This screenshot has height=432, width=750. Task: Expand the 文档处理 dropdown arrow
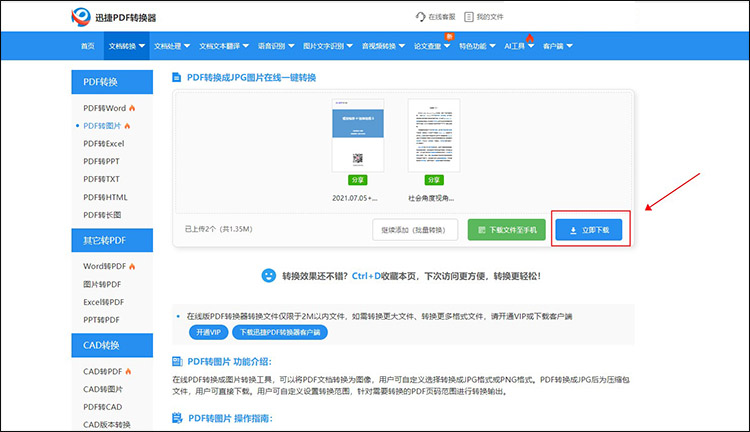187,46
